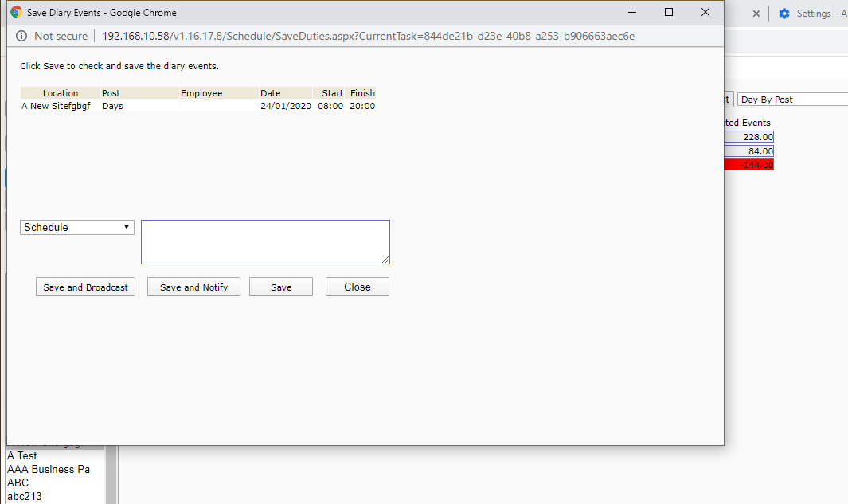Click Save and Notify button
The width and height of the screenshot is (848, 504).
point(194,287)
